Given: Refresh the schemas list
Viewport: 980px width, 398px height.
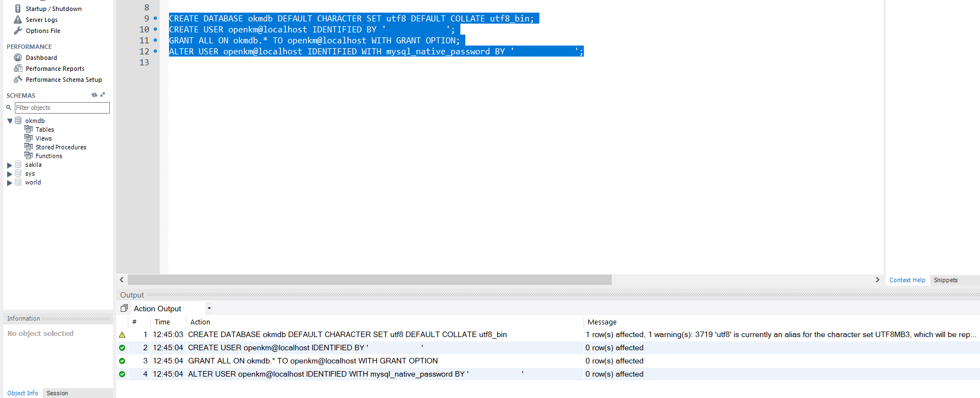Looking at the screenshot, I should click(x=94, y=95).
